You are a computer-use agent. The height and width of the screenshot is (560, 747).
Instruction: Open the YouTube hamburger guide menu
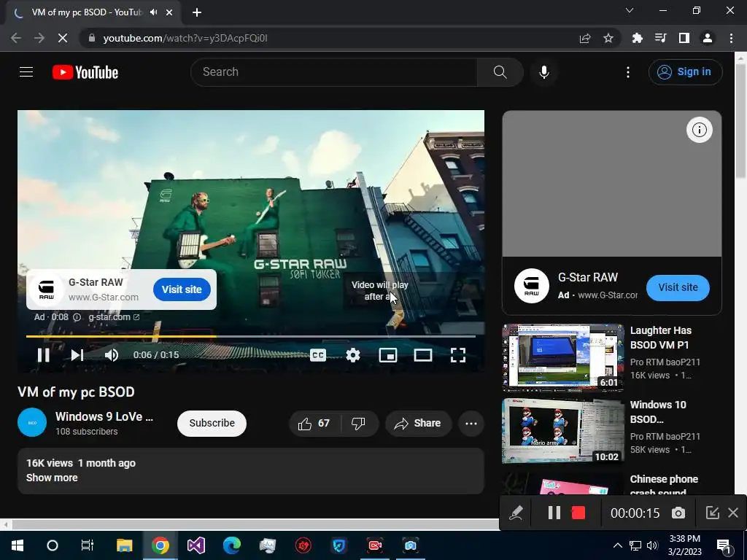pyautogui.click(x=26, y=72)
